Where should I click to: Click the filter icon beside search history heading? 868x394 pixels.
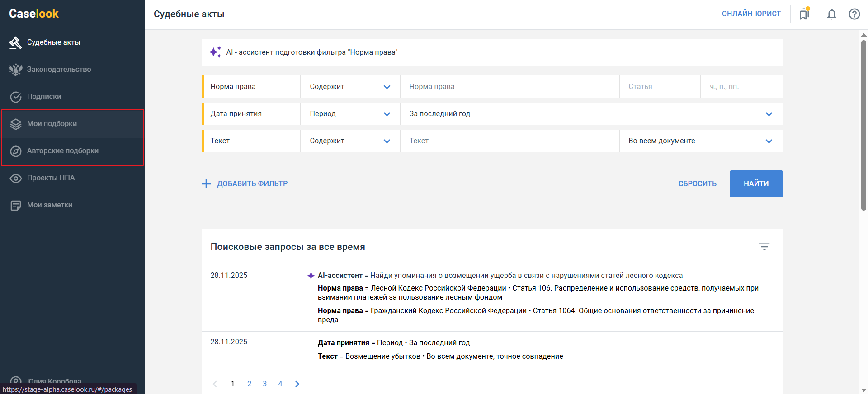764,247
